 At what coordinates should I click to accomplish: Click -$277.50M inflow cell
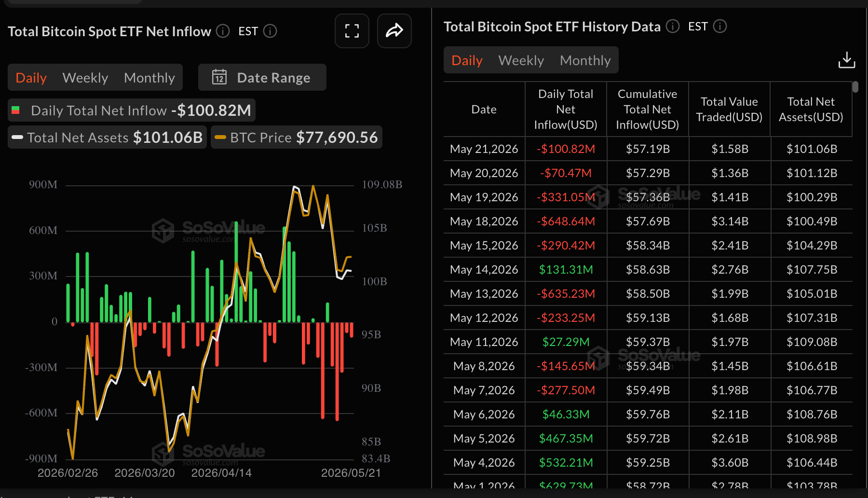[566, 390]
